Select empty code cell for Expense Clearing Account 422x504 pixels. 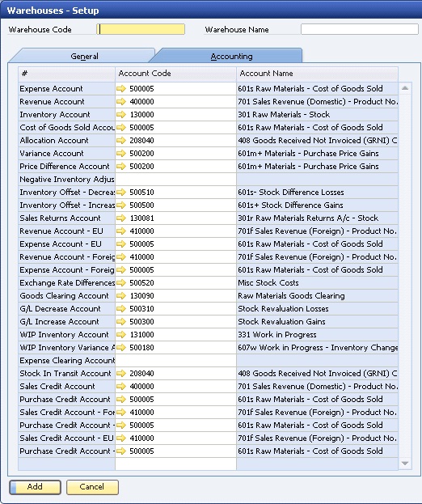tap(175, 361)
